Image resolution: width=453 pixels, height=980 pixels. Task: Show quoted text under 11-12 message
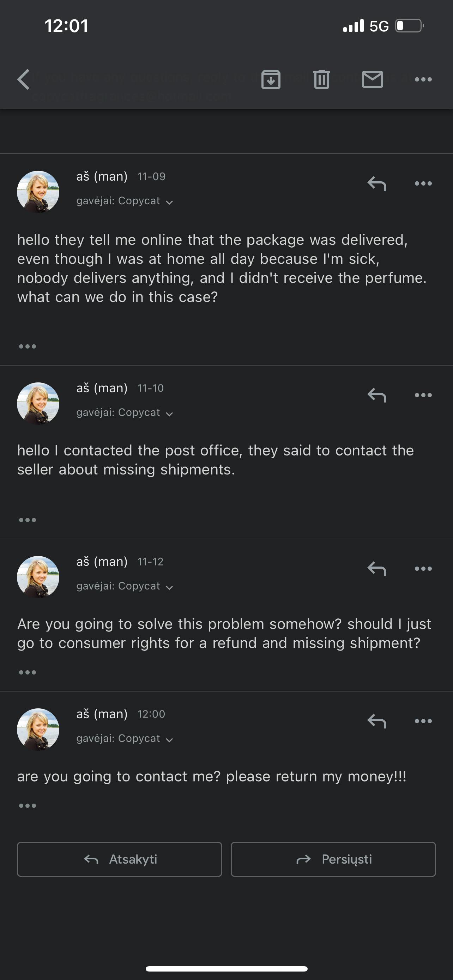point(28,673)
